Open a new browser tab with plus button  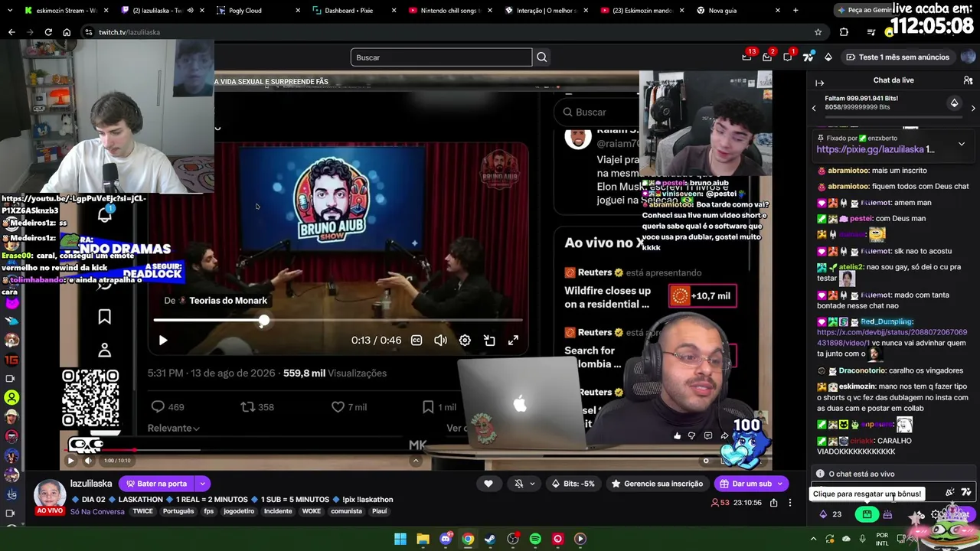pos(795,11)
